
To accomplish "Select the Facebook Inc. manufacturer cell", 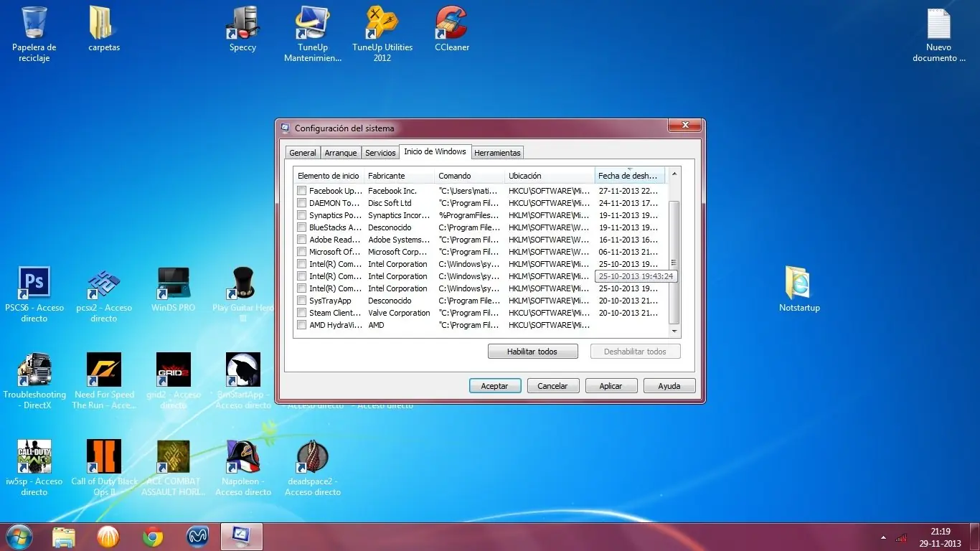I will [392, 191].
